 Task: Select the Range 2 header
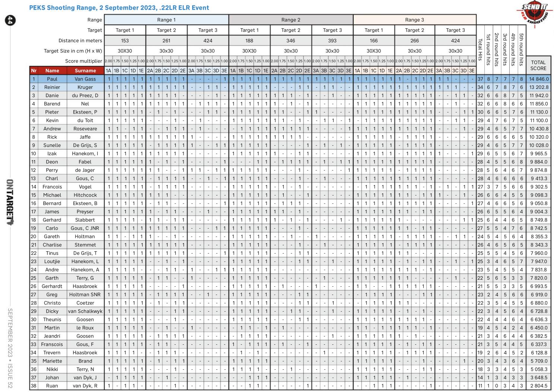pos(291,20)
